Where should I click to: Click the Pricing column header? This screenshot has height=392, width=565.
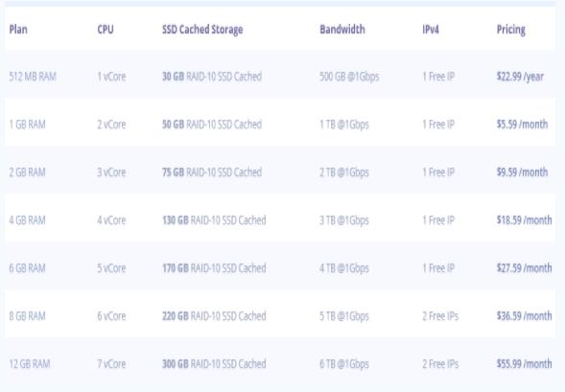(510, 30)
